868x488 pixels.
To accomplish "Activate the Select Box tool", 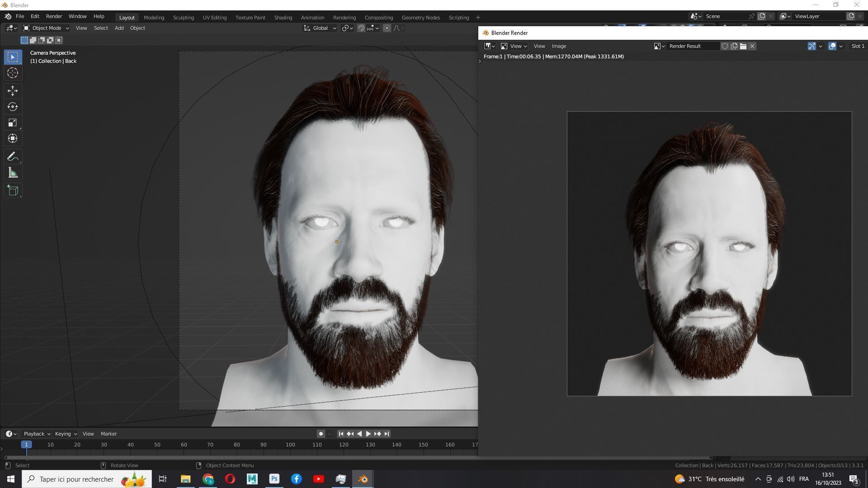I will [13, 57].
